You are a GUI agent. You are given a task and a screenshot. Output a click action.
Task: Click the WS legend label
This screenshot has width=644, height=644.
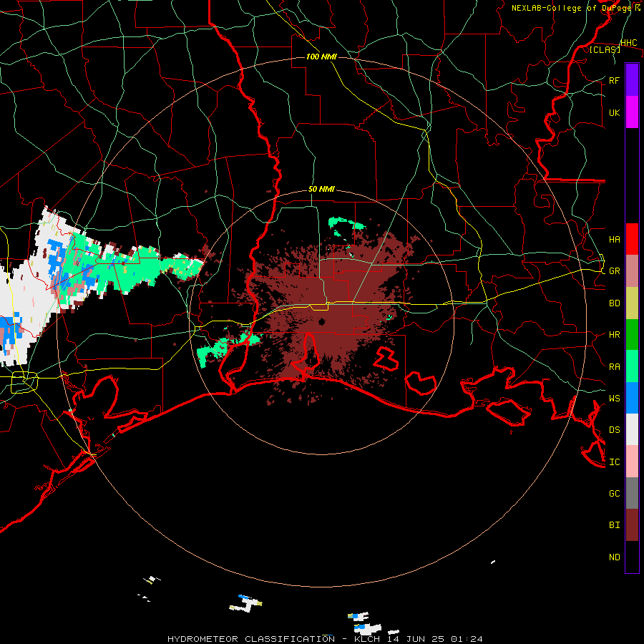(614, 398)
